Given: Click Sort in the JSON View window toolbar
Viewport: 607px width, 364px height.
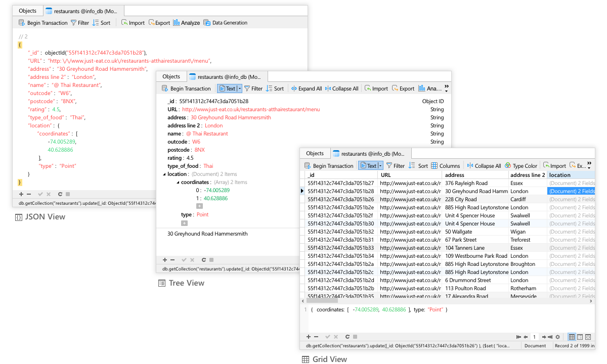Looking at the screenshot, I should (x=101, y=23).
